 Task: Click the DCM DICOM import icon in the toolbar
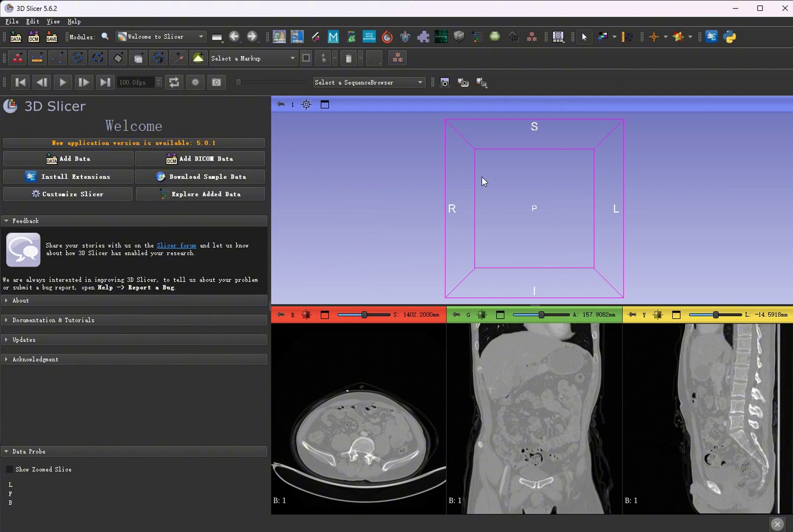(33, 37)
